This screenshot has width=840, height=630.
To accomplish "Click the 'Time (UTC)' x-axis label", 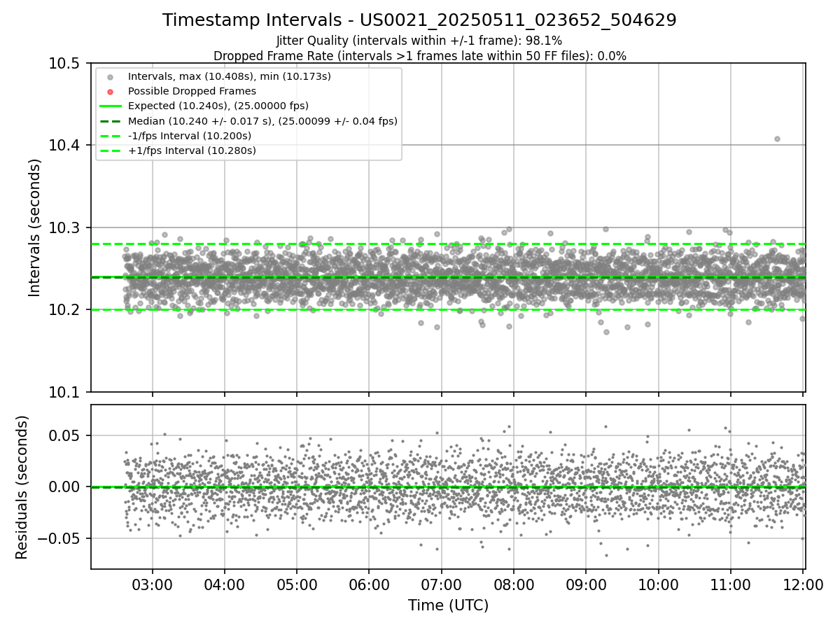I will pyautogui.click(x=448, y=605).
